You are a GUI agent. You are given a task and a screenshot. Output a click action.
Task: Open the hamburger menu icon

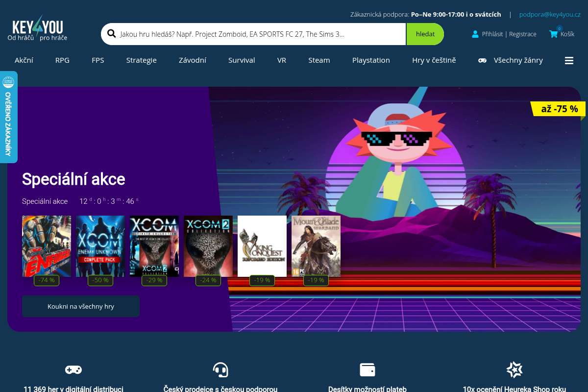pos(569,60)
